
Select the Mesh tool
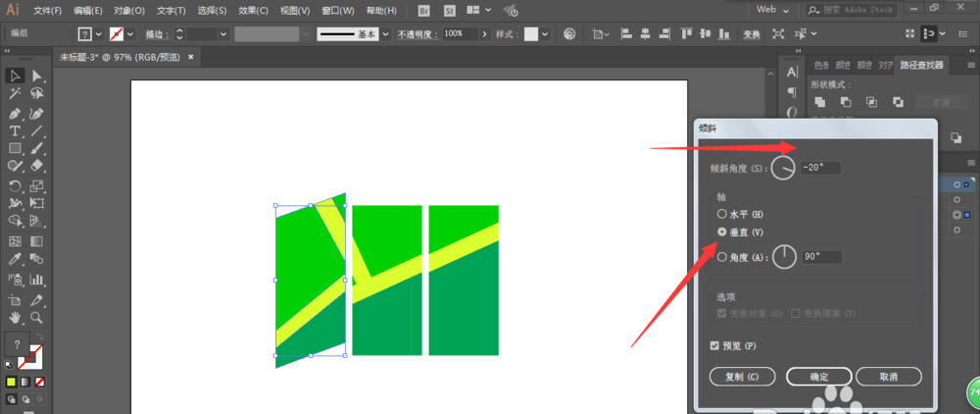(15, 240)
